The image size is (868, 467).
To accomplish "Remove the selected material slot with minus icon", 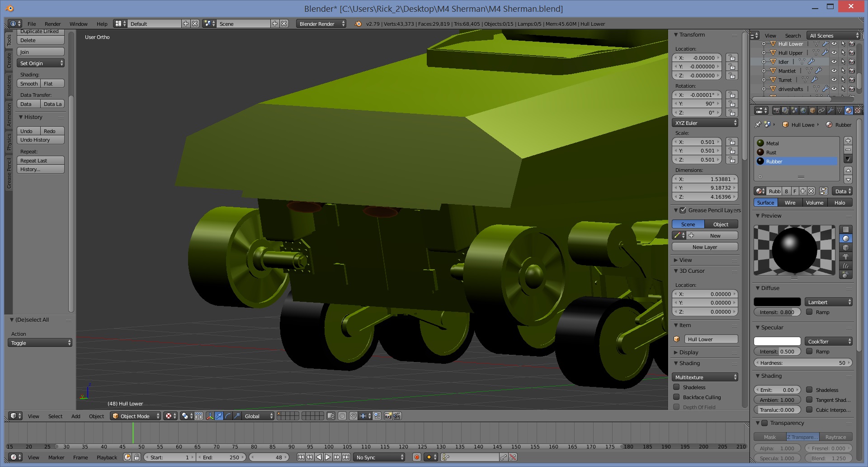I will pos(848,150).
